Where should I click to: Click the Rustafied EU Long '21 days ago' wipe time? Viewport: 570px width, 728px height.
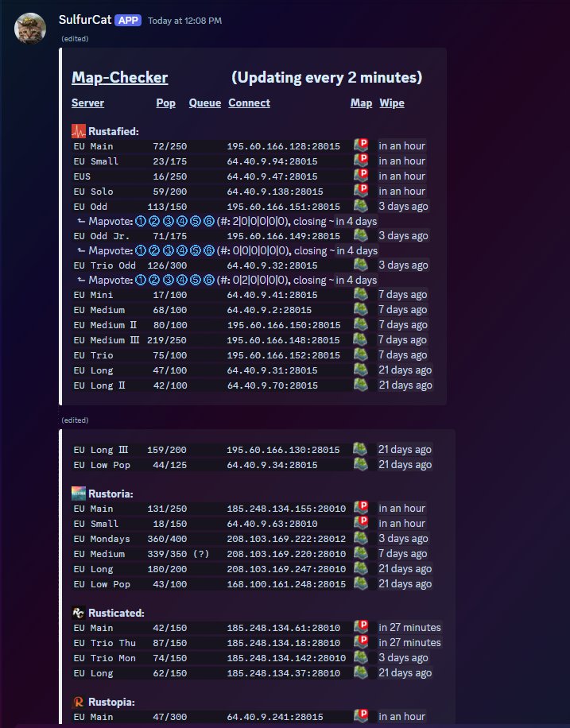pyautogui.click(x=405, y=370)
